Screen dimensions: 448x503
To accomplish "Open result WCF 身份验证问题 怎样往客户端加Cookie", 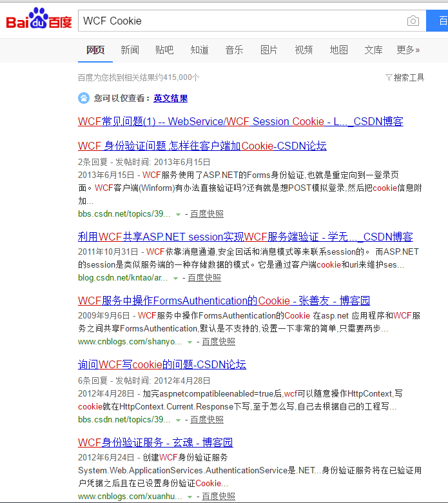I will point(202,146).
